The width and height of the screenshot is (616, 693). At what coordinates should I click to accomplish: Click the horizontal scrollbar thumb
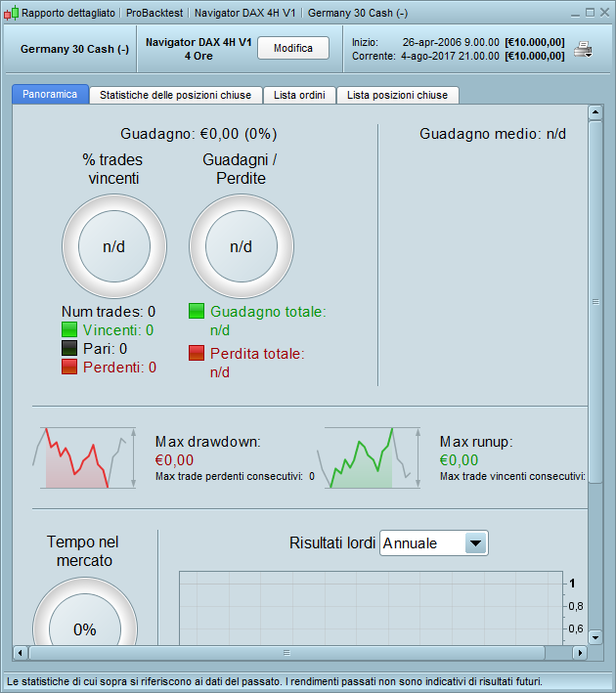click(x=286, y=652)
